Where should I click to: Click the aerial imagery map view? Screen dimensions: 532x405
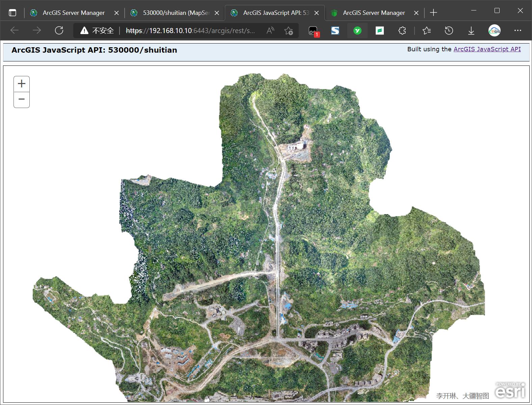(x=266, y=234)
